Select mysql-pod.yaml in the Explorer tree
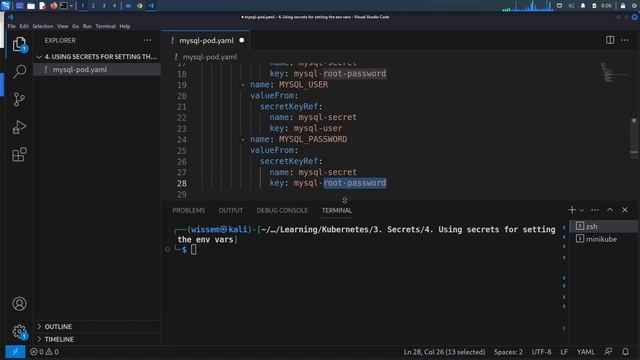Viewport: 640px width, 360px height. pos(97,69)
